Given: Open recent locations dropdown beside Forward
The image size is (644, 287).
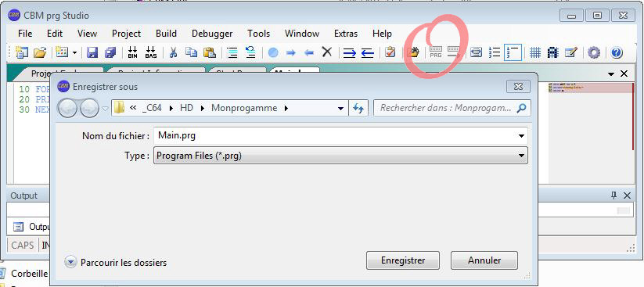Looking at the screenshot, I should click(x=105, y=109).
